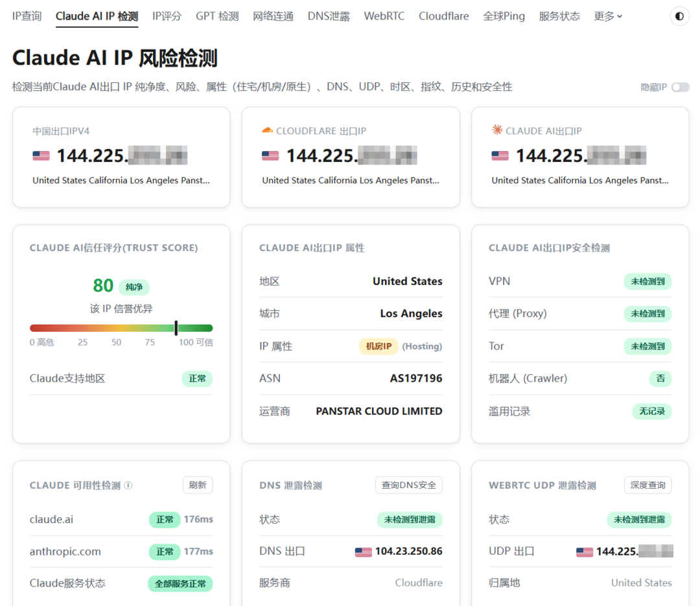The height and width of the screenshot is (606, 700).
Task: Click the US flag in Cloudflare 出口IP card
Action: pyautogui.click(x=270, y=156)
